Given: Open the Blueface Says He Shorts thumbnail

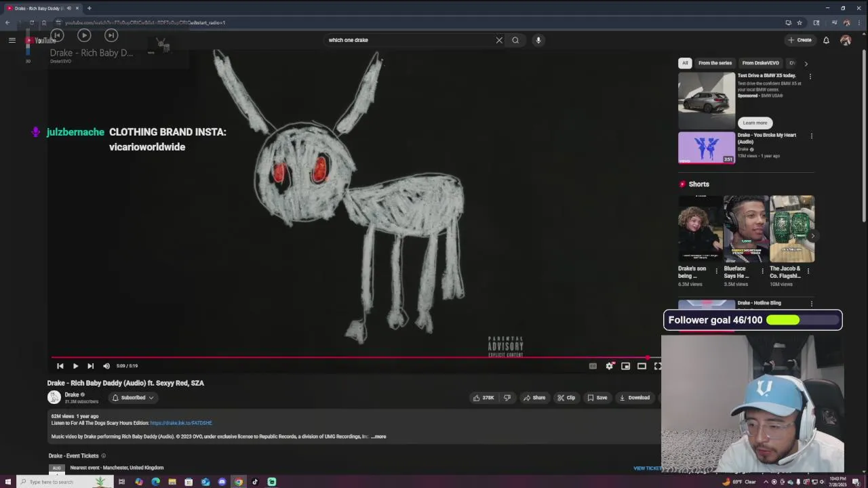Looking at the screenshot, I should click(746, 229).
